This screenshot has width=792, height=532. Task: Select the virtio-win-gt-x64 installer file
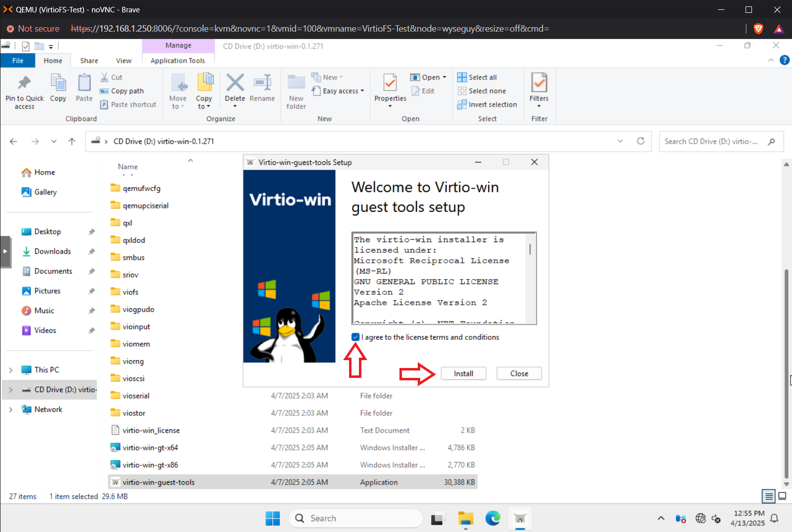click(x=150, y=448)
